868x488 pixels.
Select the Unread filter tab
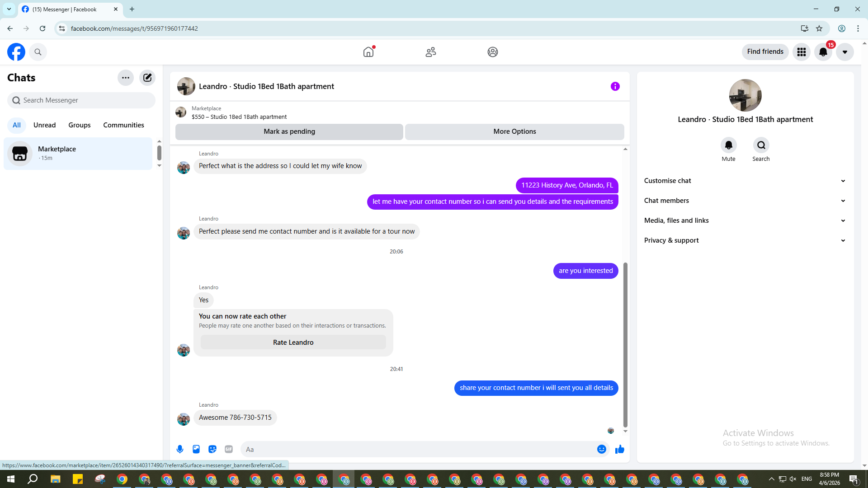45,125
